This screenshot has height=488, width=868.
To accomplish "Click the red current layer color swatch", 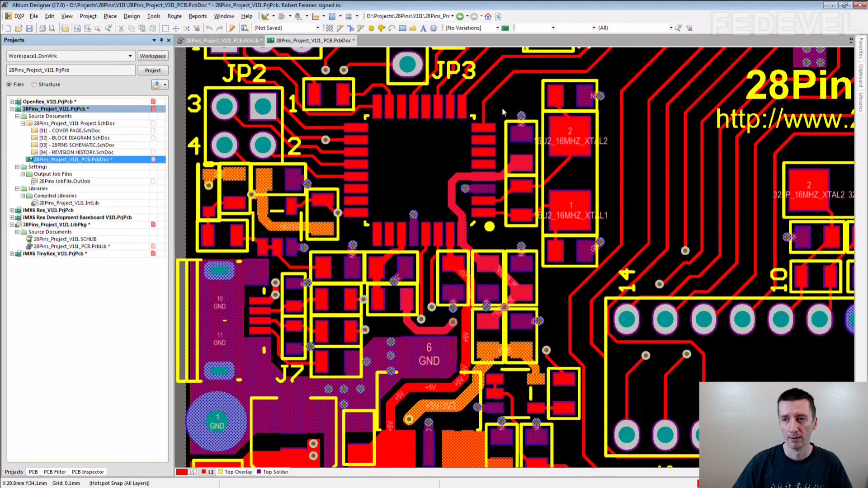I will tap(182, 472).
